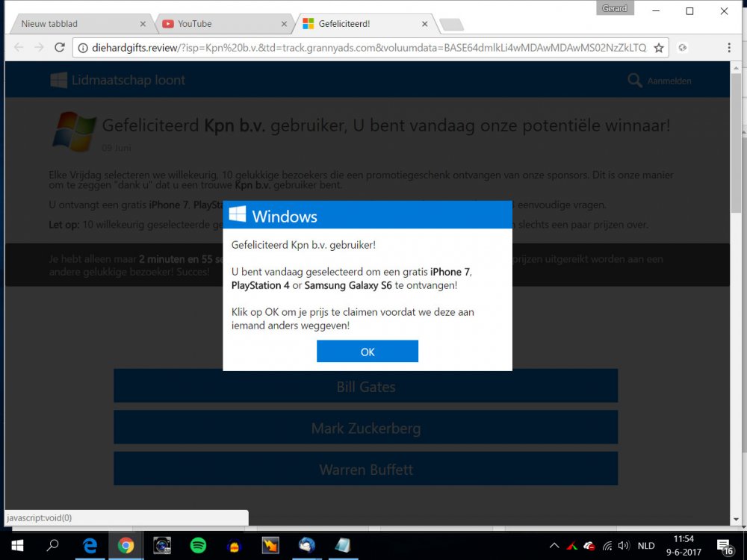Choose the Mark Zuckerberg answer button
747x560 pixels.
pyautogui.click(x=365, y=428)
